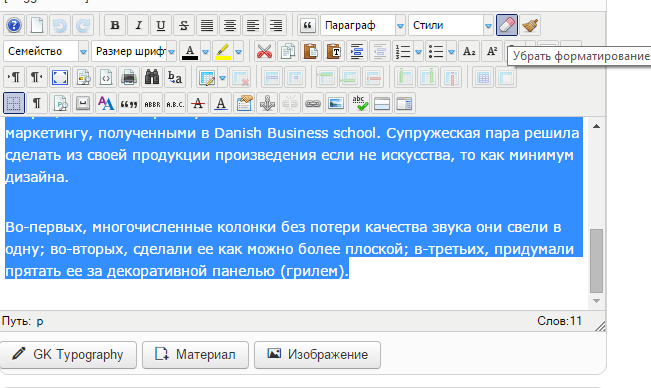Expand text color picker arrow
The width and height of the screenshot is (651, 388).
pyautogui.click(x=206, y=52)
